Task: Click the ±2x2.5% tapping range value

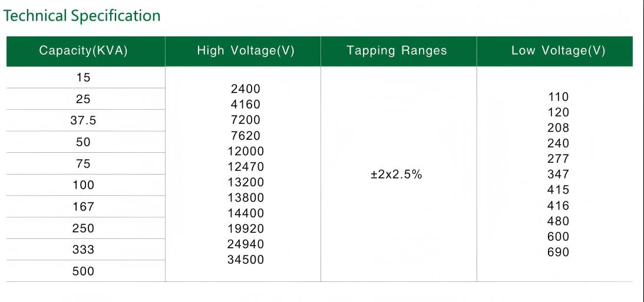Action: [397, 175]
